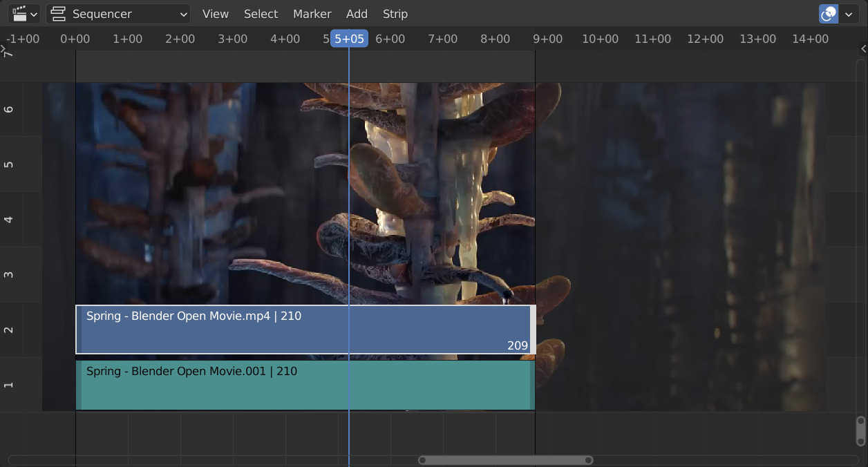Click channel number 1 label

9,385
